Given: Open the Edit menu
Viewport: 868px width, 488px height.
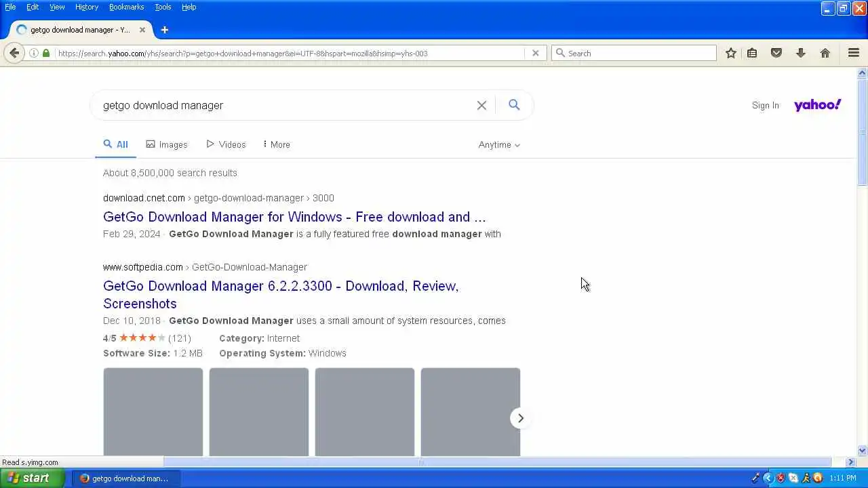Looking at the screenshot, I should tap(33, 7).
